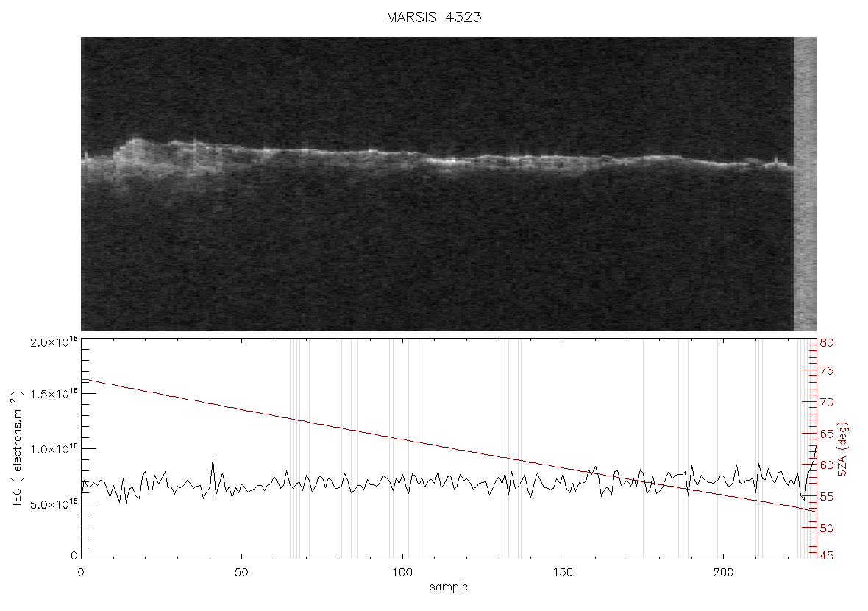The image size is (868, 611).
Task: Click the bright surface echo bump near sample 15
Action: 133,149
